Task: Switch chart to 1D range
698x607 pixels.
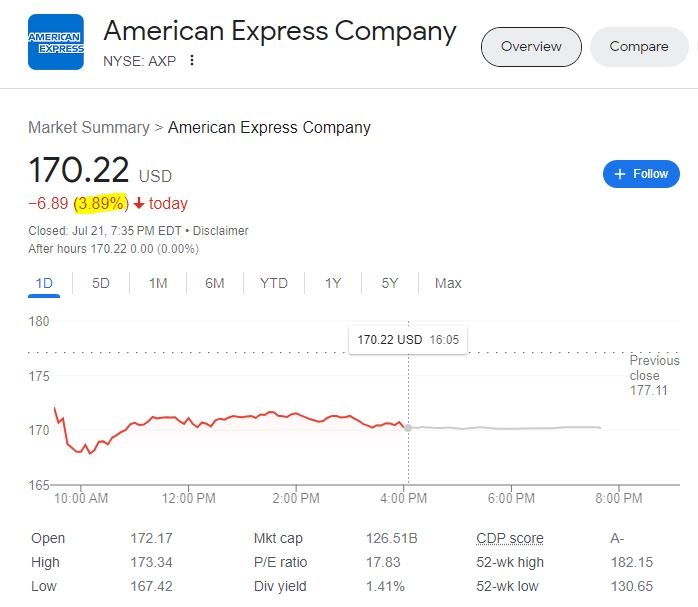Action: tap(44, 283)
